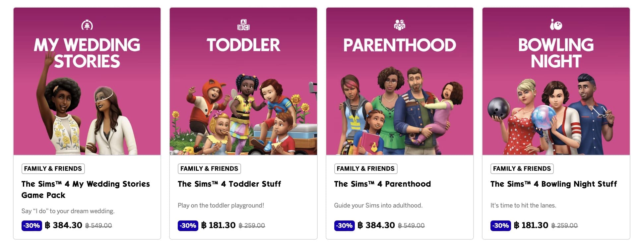644x246 pixels.
Task: Click Family & Friends tag on Bowling Night card
Action: (522, 169)
